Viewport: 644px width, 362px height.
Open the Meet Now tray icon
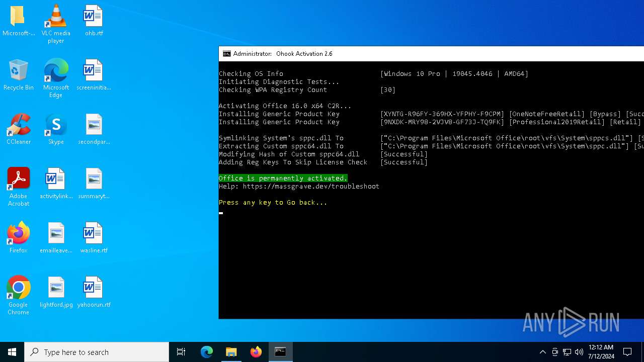pyautogui.click(x=555, y=352)
